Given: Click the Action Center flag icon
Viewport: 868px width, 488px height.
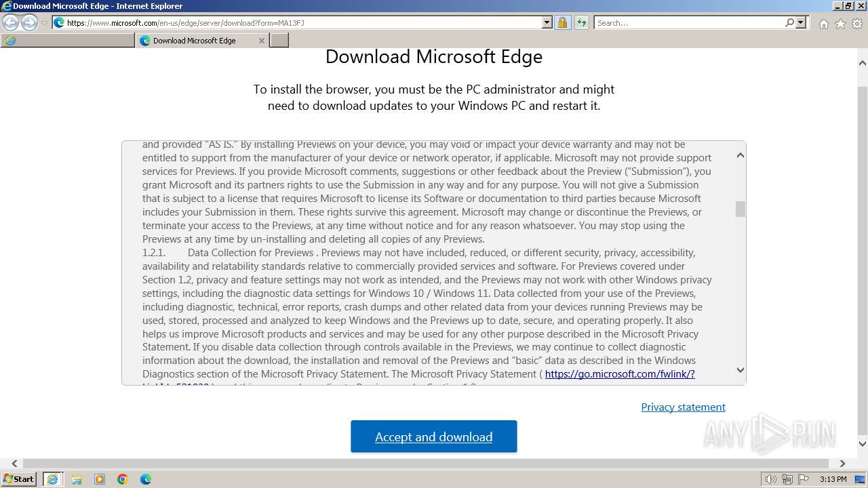Looking at the screenshot, I should click(803, 479).
